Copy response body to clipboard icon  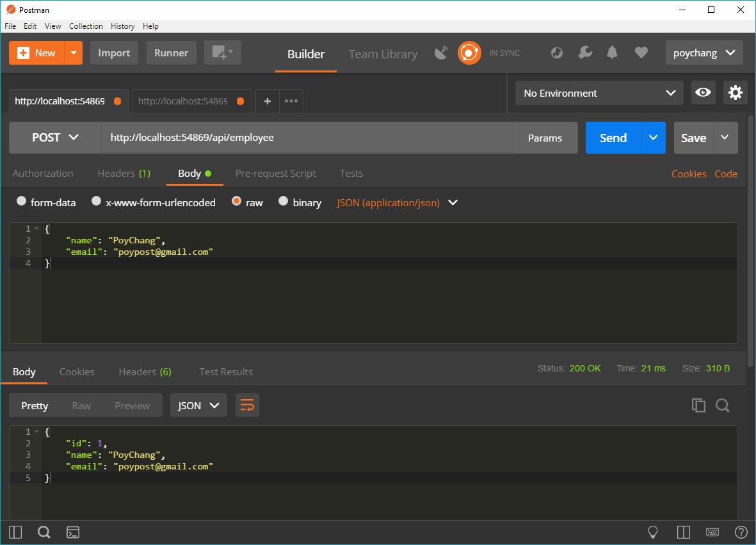click(698, 405)
